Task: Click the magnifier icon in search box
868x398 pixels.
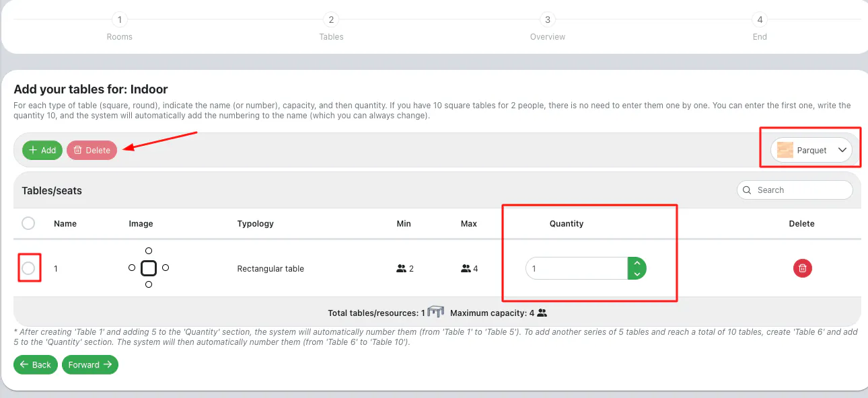Action: (747, 190)
